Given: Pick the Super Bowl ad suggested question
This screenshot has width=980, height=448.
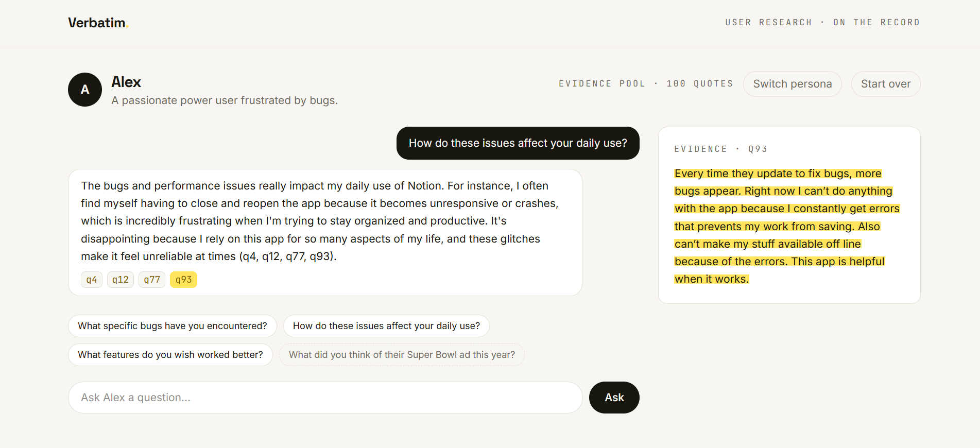Looking at the screenshot, I should click(402, 355).
